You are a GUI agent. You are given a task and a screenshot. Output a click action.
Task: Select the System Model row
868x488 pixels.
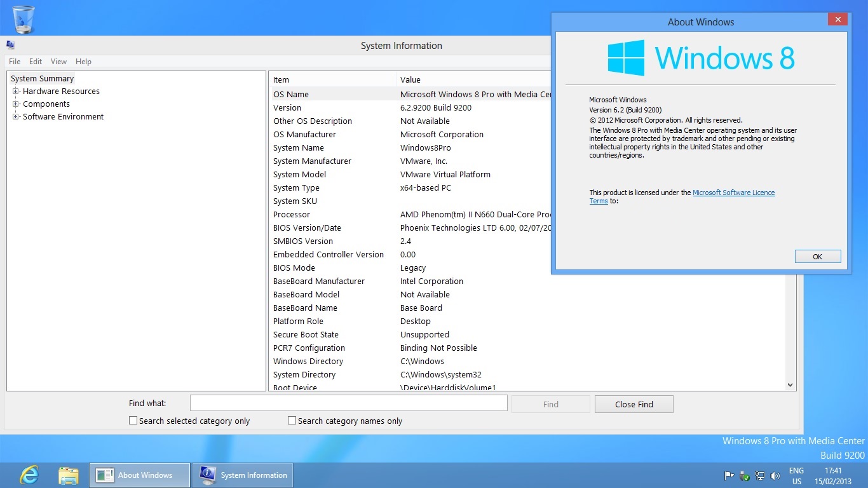click(410, 174)
